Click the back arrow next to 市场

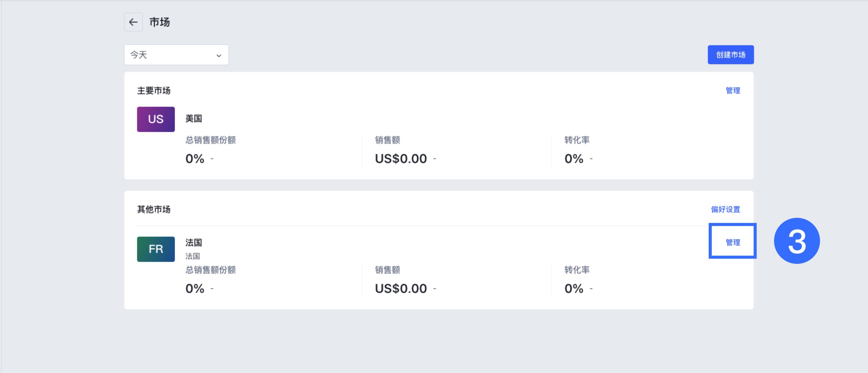133,22
